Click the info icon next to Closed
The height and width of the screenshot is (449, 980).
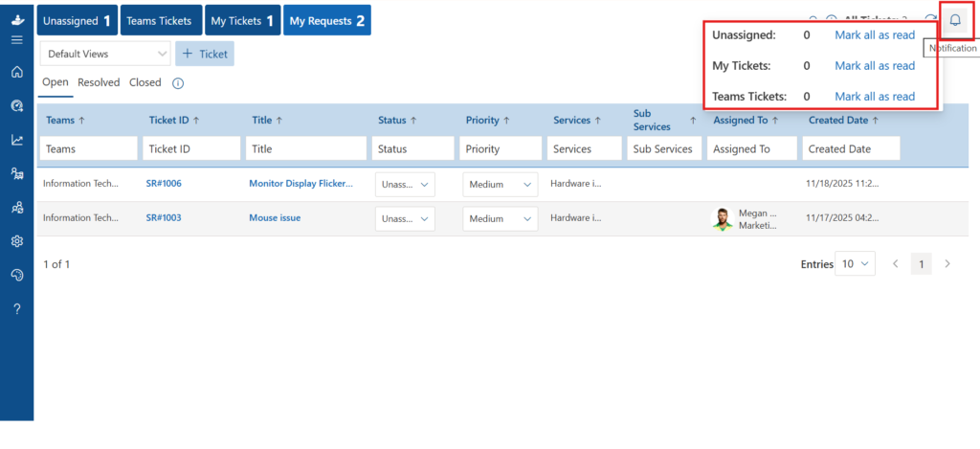pyautogui.click(x=178, y=83)
